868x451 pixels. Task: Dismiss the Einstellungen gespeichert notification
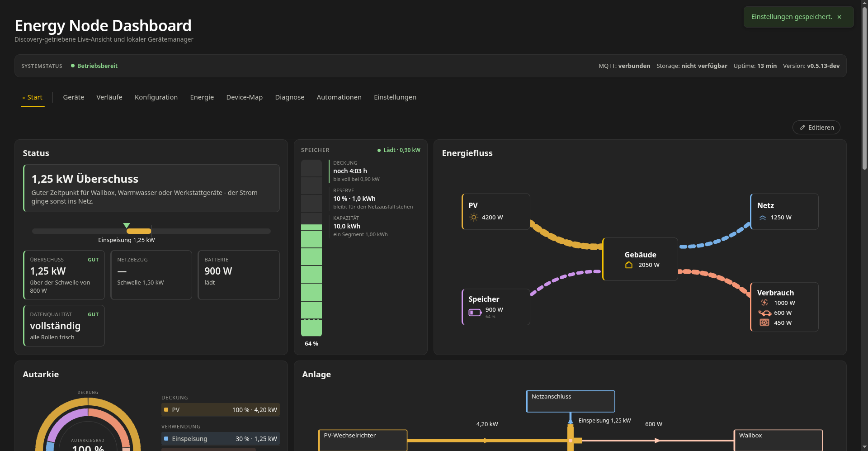tap(839, 17)
